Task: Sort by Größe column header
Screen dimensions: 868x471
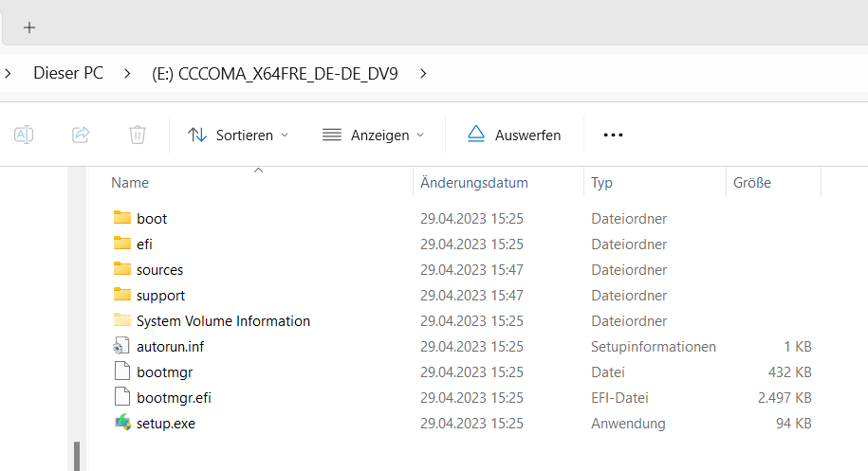Action: (751, 183)
